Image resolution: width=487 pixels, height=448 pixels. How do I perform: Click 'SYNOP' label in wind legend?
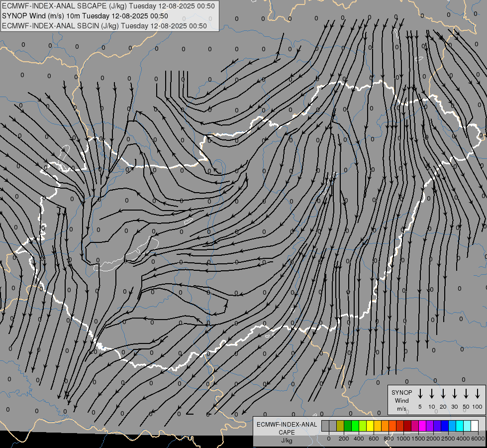pyautogui.click(x=401, y=392)
